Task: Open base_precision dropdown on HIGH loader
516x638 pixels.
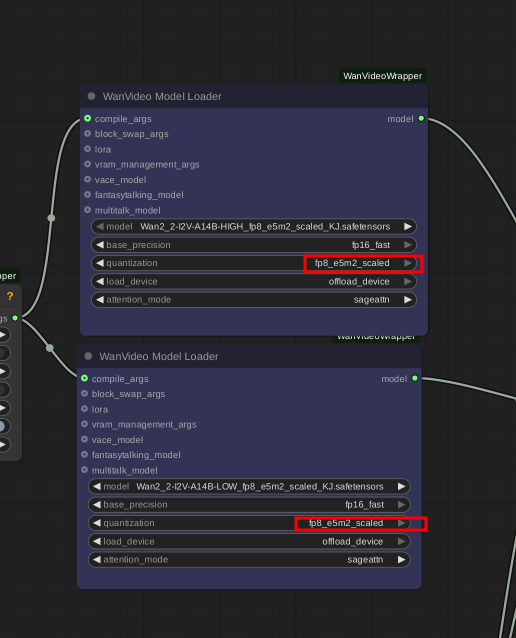Action: [x=254, y=245]
